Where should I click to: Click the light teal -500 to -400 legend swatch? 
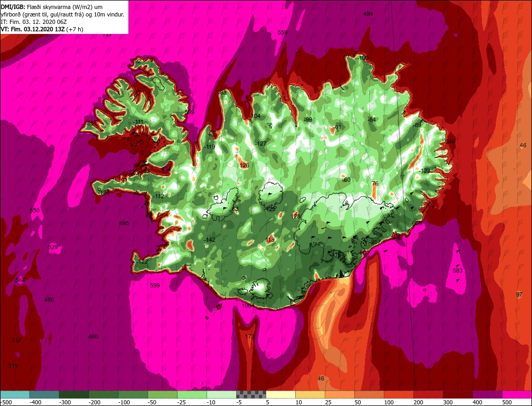pos(14,394)
